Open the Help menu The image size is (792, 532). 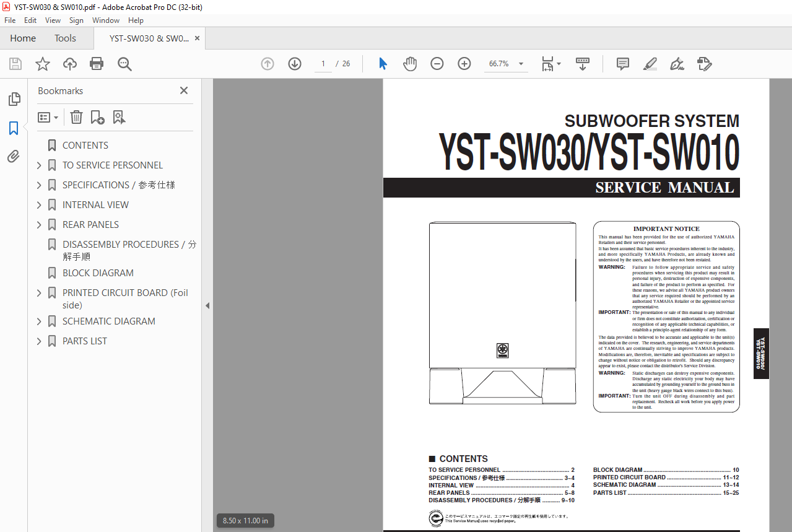click(136, 20)
